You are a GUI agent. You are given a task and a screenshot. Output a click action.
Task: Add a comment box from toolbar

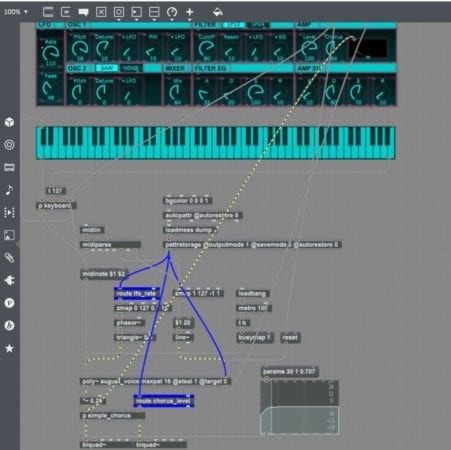83,12
